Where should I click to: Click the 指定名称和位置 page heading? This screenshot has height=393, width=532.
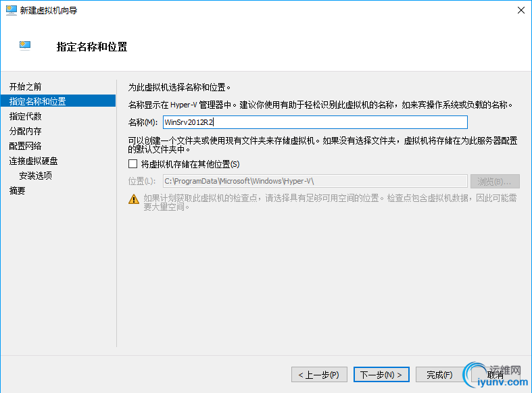tap(92, 47)
